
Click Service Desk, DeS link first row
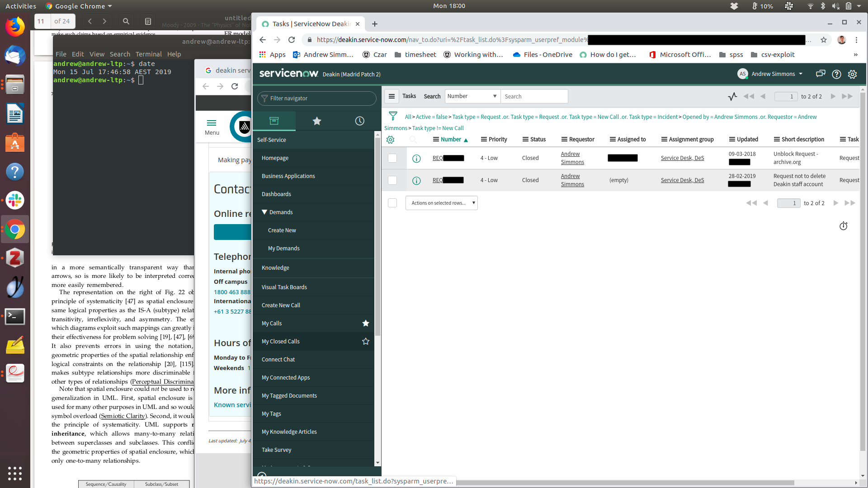pos(682,158)
